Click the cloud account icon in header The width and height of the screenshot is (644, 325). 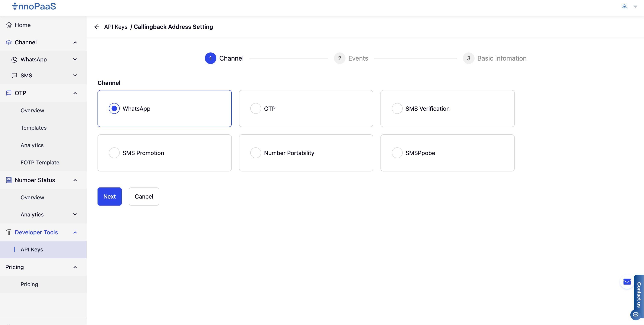(x=624, y=6)
